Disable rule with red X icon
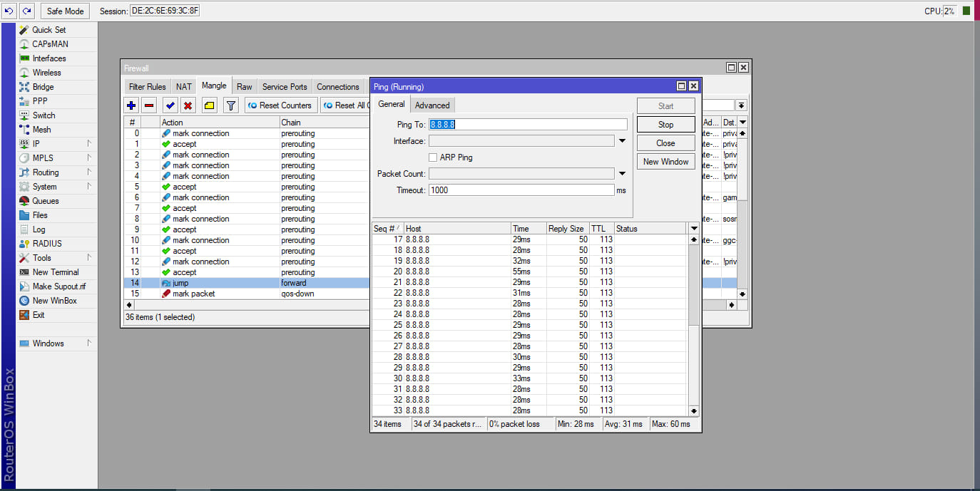 tap(188, 105)
